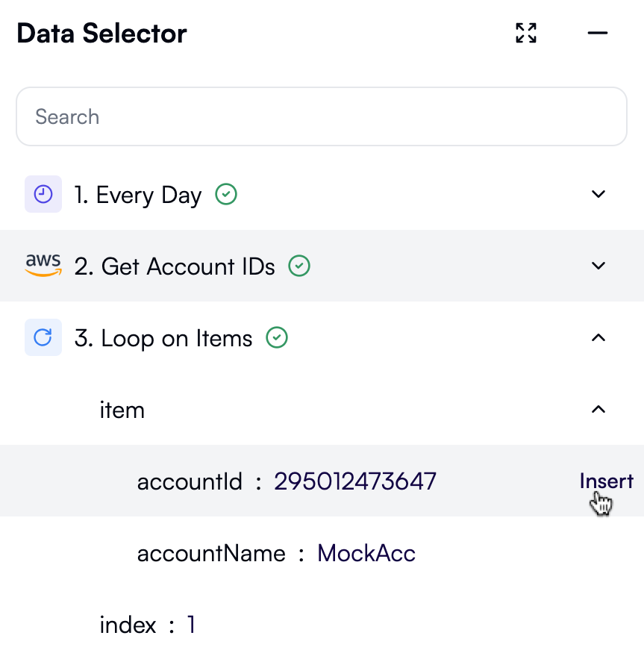Click the Data Selector title
The image size is (644, 662).
tap(101, 33)
